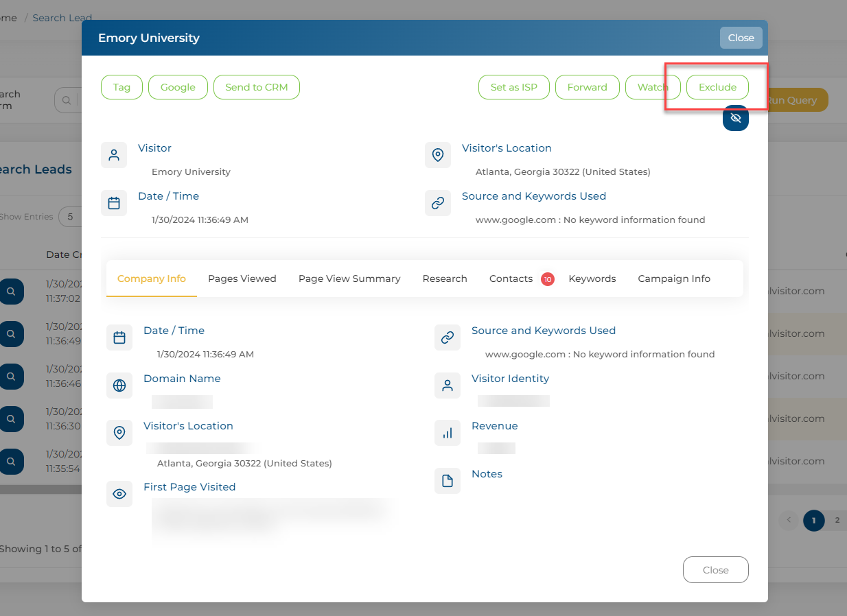Open lead details for the 11:36:49 row
The width and height of the screenshot is (847, 616).
tap(11, 334)
